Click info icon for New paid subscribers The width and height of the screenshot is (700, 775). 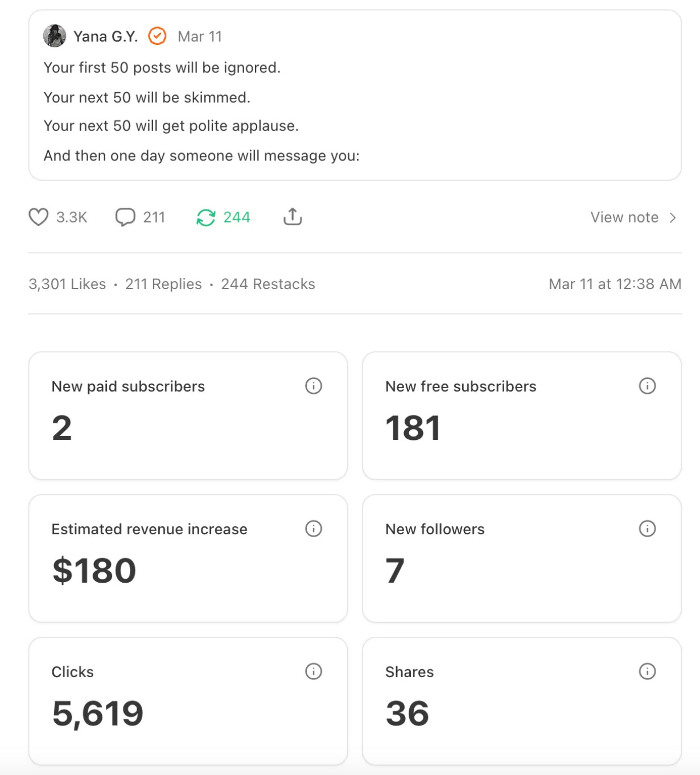(x=314, y=386)
